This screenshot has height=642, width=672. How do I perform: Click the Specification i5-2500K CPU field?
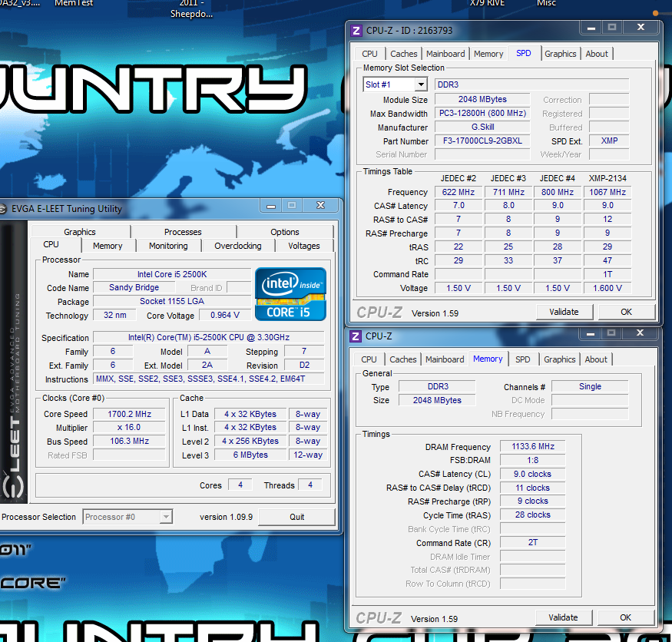[x=209, y=338]
